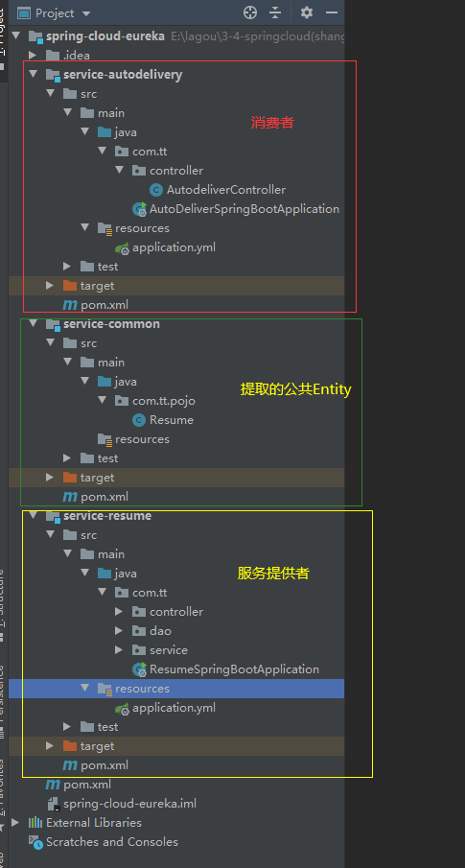This screenshot has width=465, height=868.
Task: Open the Project view dropdown
Action: point(85,12)
